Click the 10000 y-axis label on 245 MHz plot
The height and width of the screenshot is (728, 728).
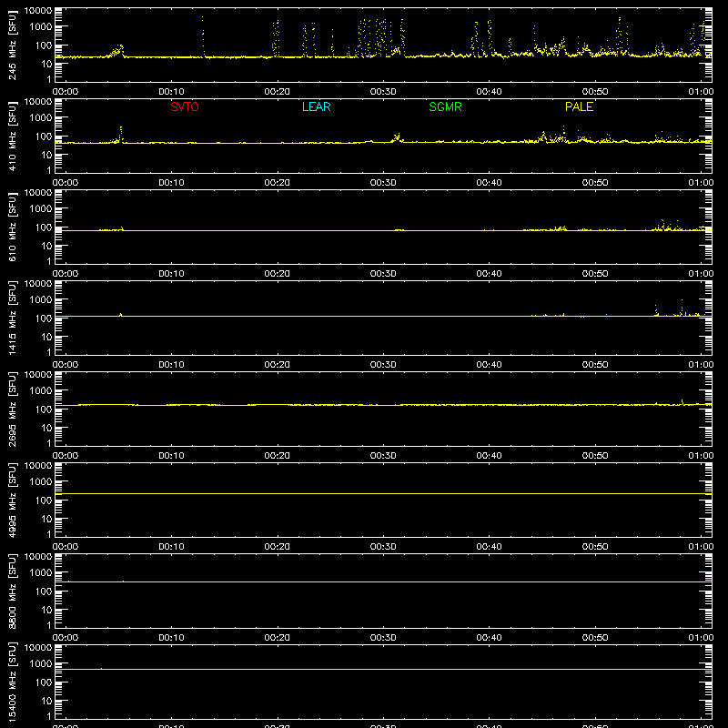pos(38,10)
